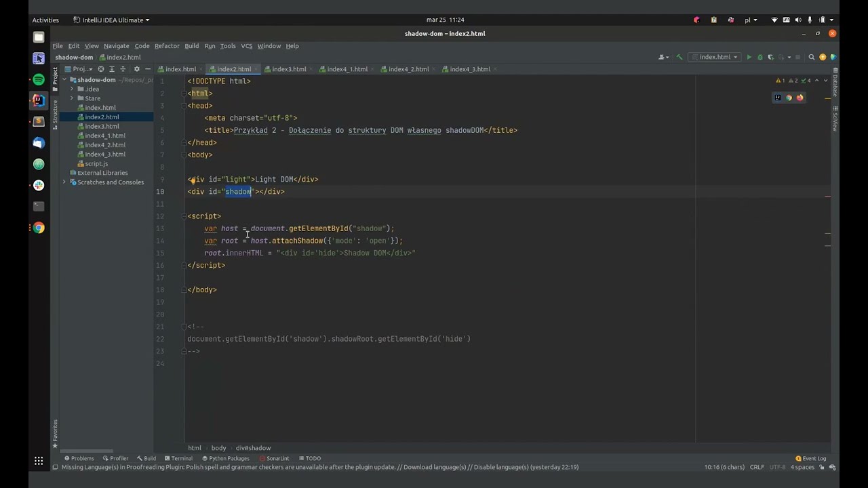Open the Navigate menu
This screenshot has height=488, width=868.
[x=116, y=46]
